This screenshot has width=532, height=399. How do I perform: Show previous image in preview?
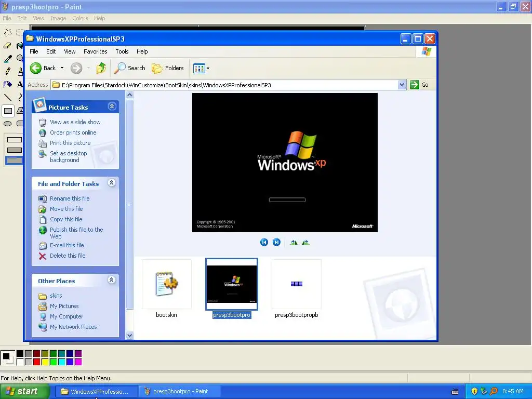[x=264, y=242]
